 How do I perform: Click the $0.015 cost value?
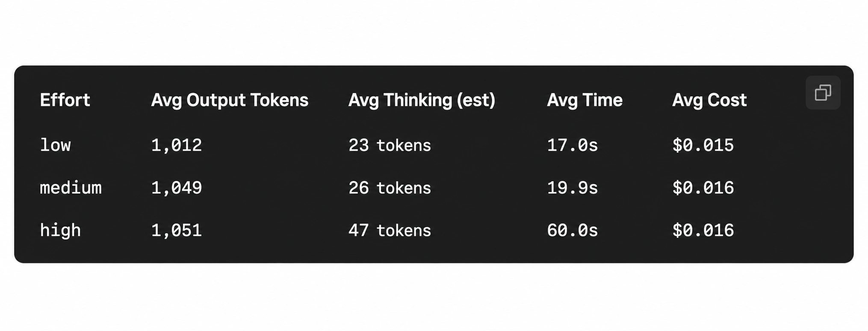pyautogui.click(x=703, y=145)
